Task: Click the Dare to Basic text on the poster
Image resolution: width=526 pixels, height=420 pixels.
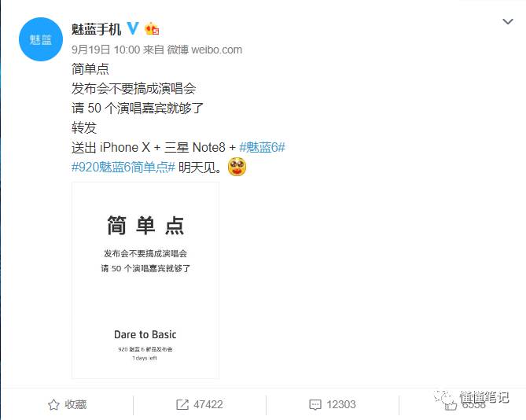Action: click(x=145, y=334)
